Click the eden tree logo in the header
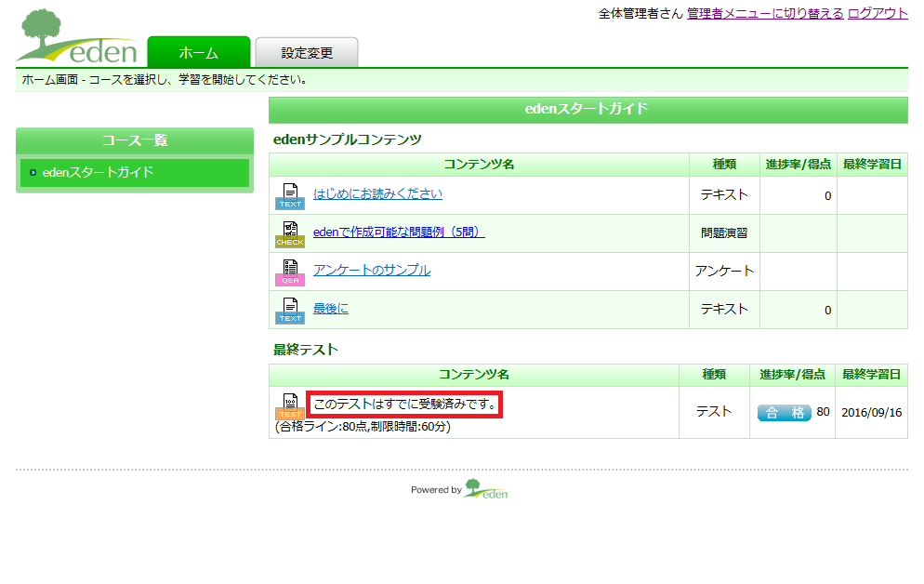The width and height of the screenshot is (924, 584). (x=77, y=36)
